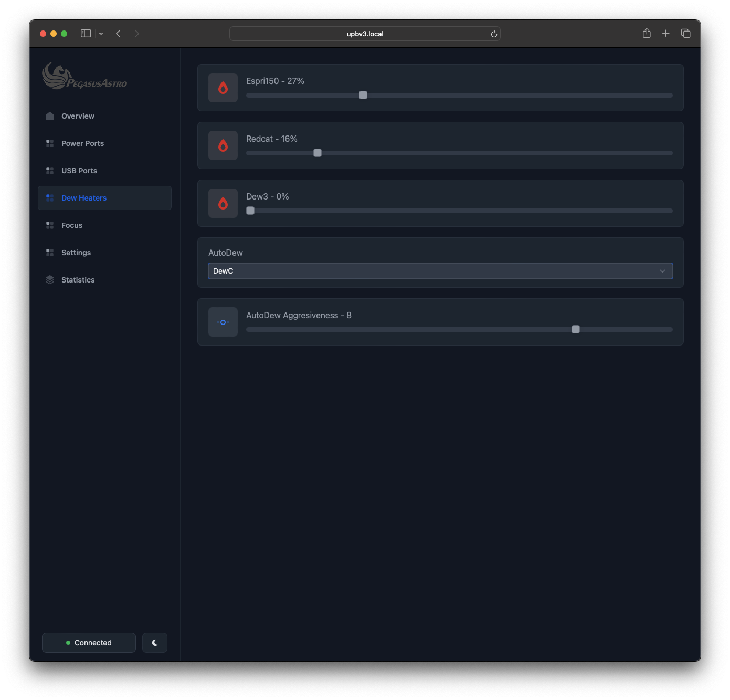Click the Dew3 flame heater icon
The height and width of the screenshot is (700, 730).
[x=223, y=203]
